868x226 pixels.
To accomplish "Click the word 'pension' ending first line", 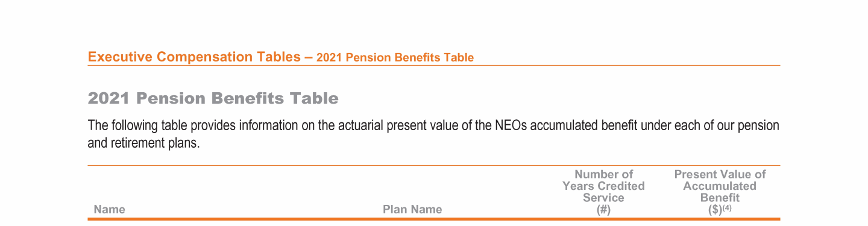I will (x=760, y=126).
